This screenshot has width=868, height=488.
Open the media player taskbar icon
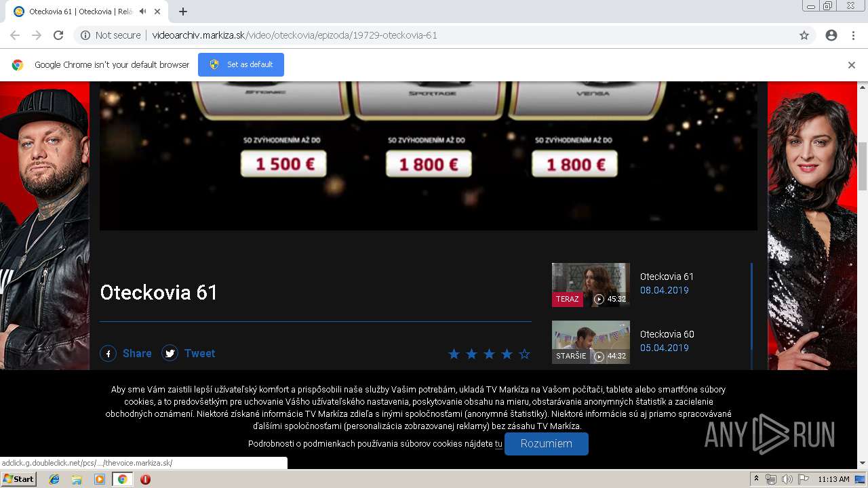(100, 479)
